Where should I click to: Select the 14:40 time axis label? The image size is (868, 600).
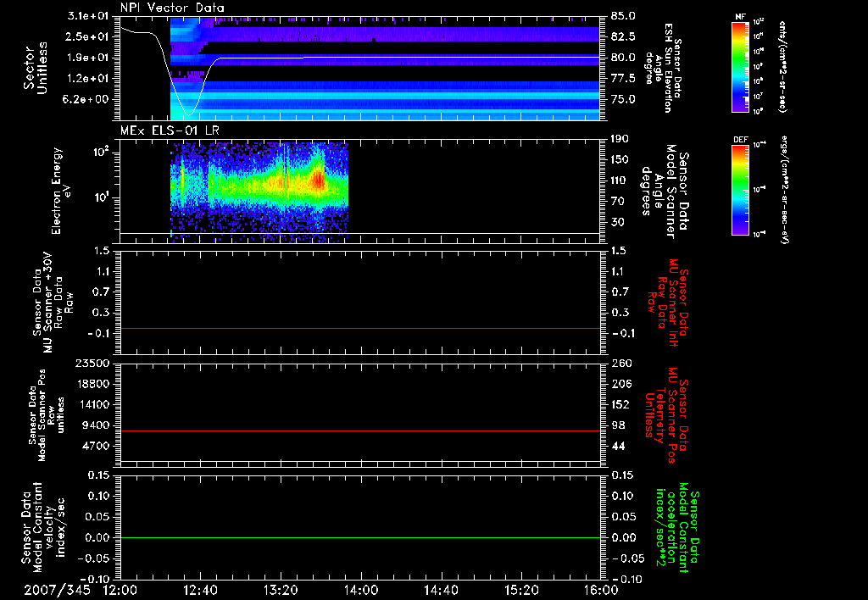coord(440,590)
